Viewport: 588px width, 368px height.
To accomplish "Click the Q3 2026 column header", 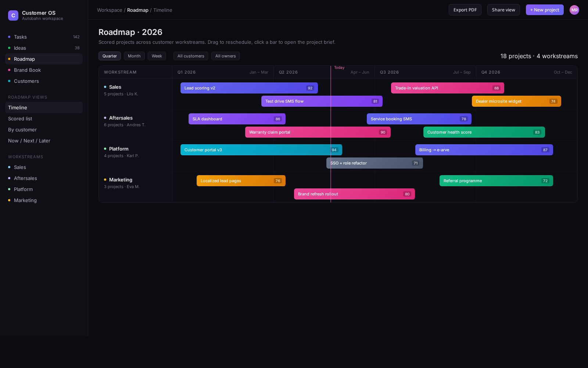I will [x=425, y=72].
